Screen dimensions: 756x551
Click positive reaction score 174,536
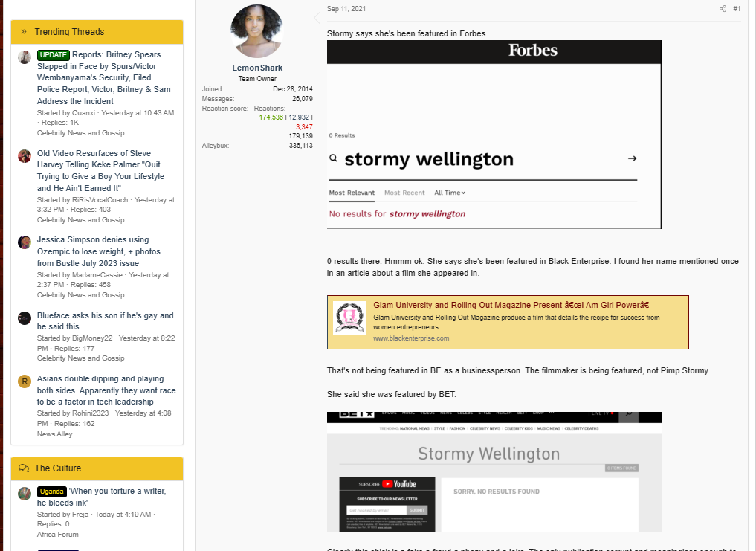tap(271, 117)
